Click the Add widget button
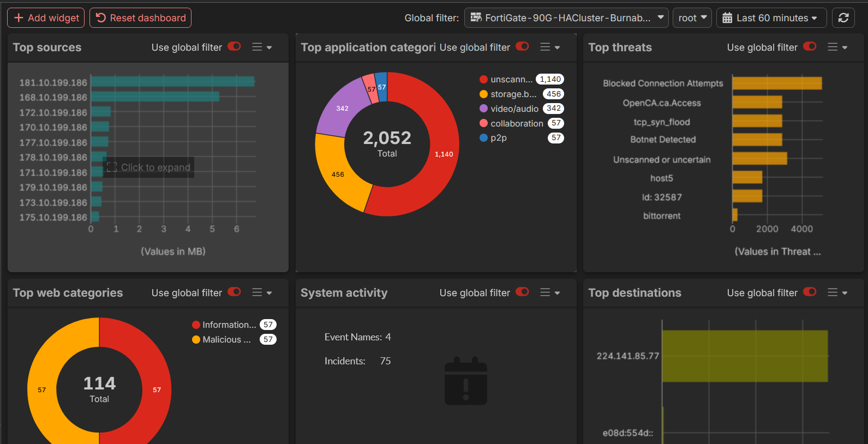 [46, 18]
